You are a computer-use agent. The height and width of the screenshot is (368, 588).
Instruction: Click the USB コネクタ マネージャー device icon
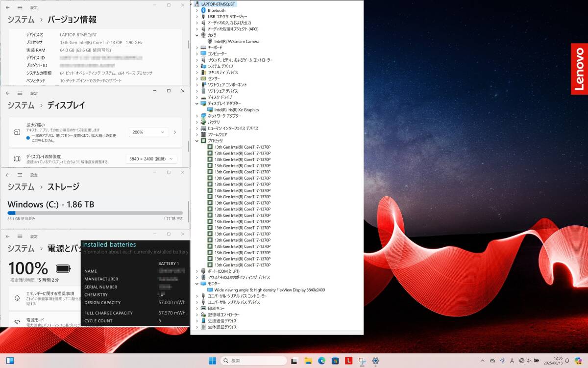203,17
